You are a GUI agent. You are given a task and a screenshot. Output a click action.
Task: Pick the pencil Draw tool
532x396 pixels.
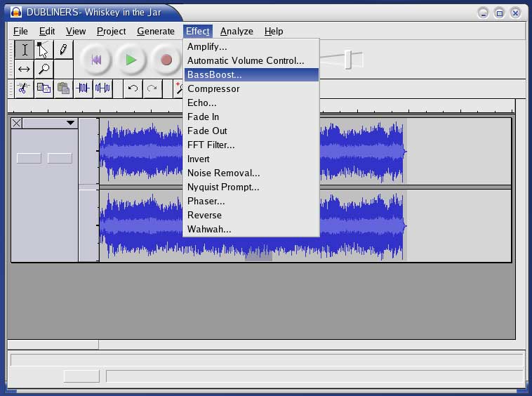click(63, 50)
